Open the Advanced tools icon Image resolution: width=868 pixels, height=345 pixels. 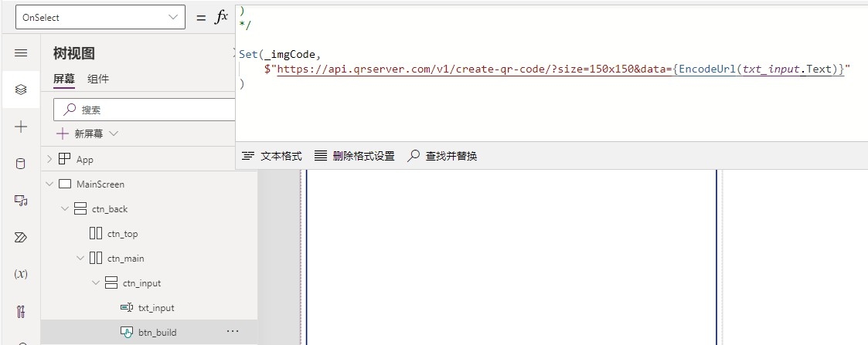pos(21,312)
